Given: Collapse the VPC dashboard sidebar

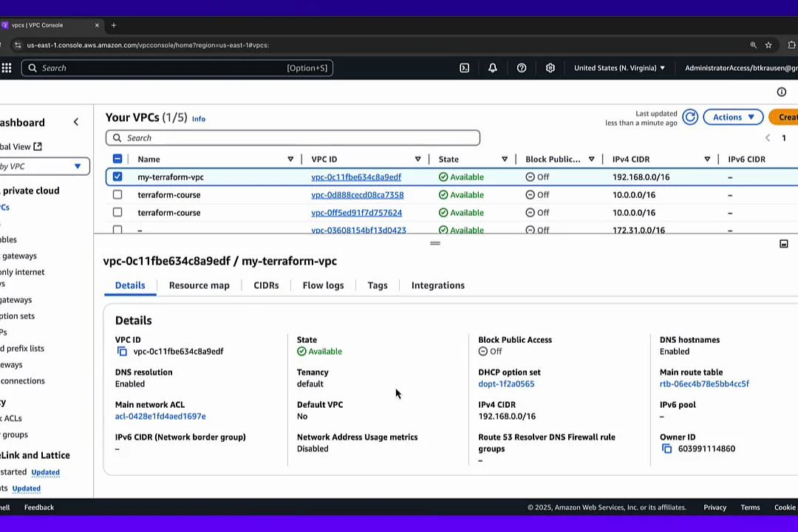Looking at the screenshot, I should click(76, 122).
